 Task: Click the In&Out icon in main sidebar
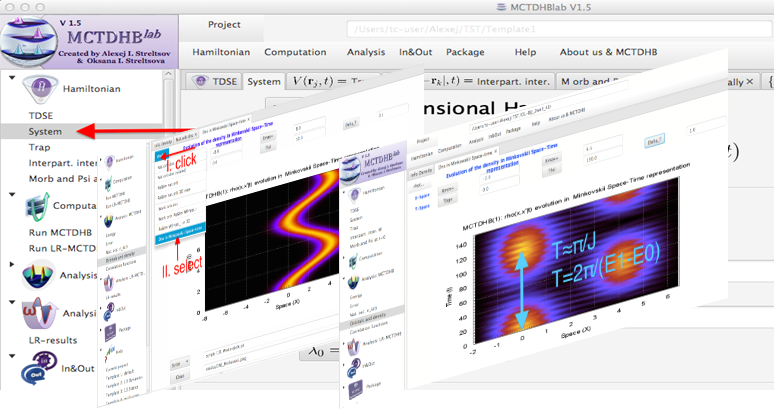pos(39,368)
